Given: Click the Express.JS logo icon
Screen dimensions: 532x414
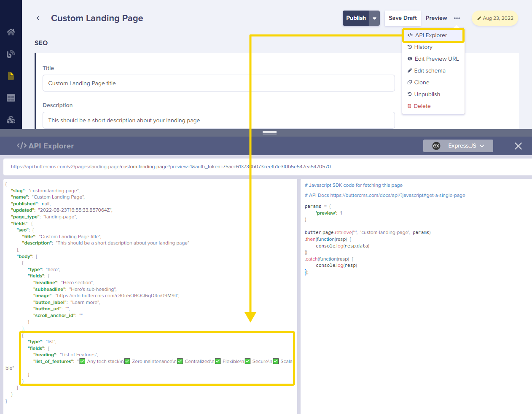Looking at the screenshot, I should pos(436,146).
